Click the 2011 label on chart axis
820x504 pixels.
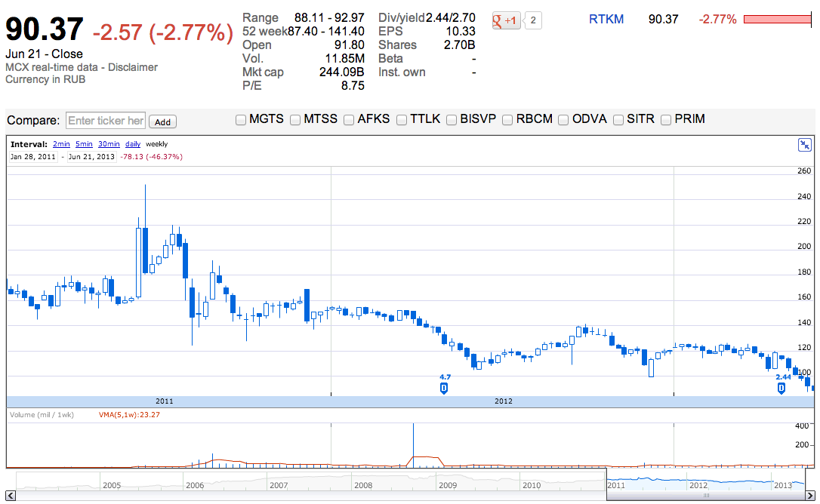(x=164, y=401)
